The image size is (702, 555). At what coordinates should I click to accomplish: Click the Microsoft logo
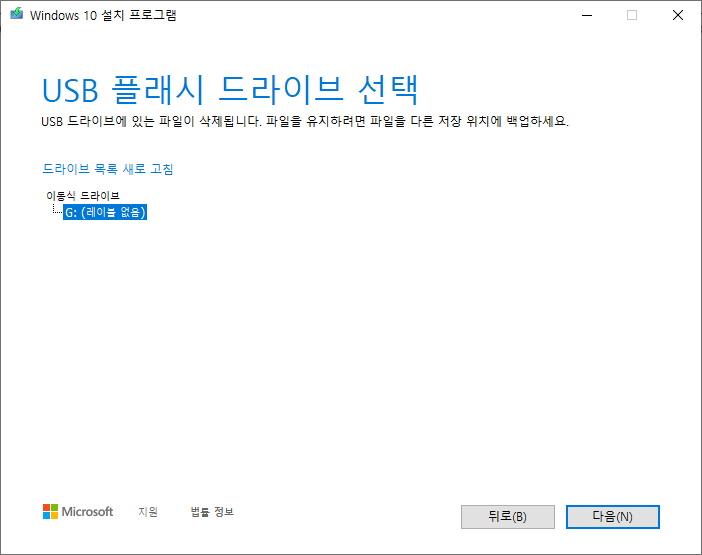(78, 512)
